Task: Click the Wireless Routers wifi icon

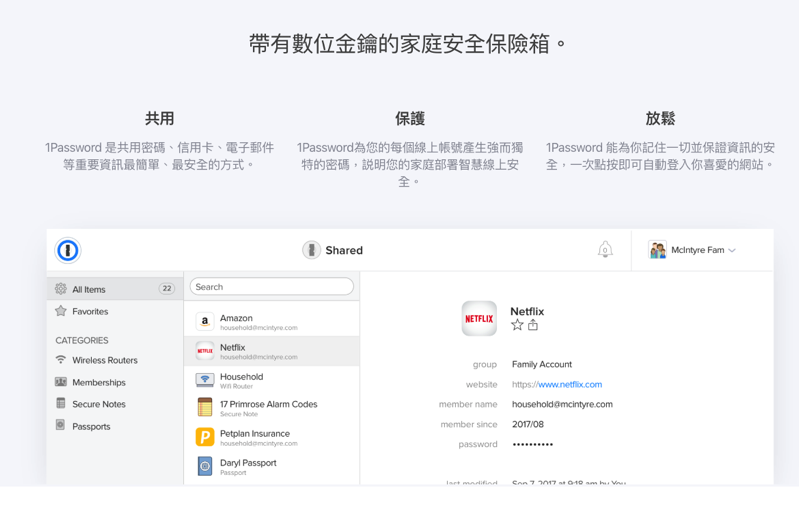Action: coord(61,359)
